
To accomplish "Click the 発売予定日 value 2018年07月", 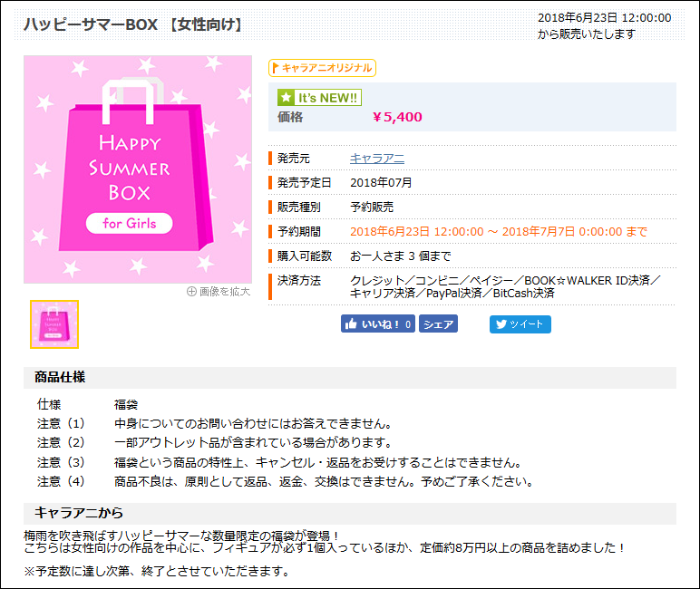I will click(381, 183).
